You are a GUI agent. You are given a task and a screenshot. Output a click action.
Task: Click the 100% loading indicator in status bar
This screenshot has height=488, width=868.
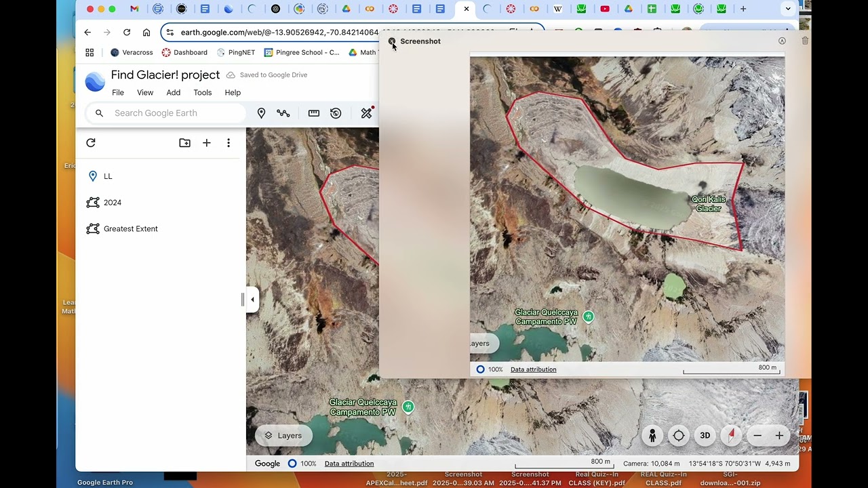click(x=302, y=464)
